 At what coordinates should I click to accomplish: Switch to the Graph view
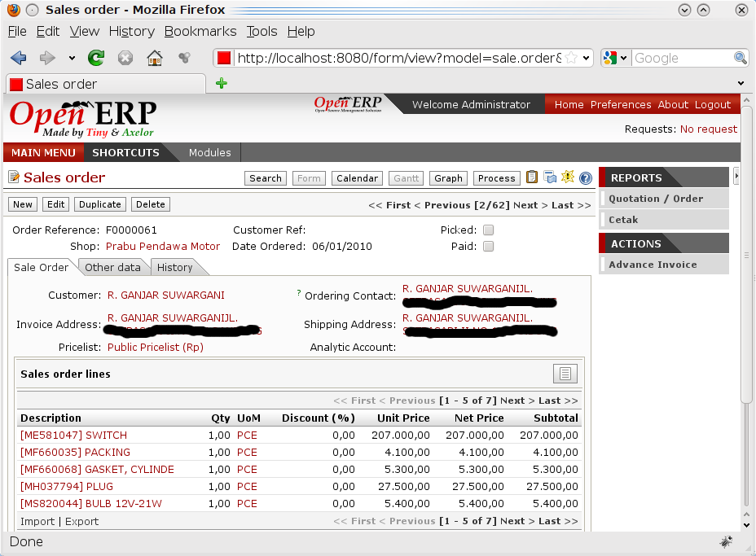[x=448, y=178]
